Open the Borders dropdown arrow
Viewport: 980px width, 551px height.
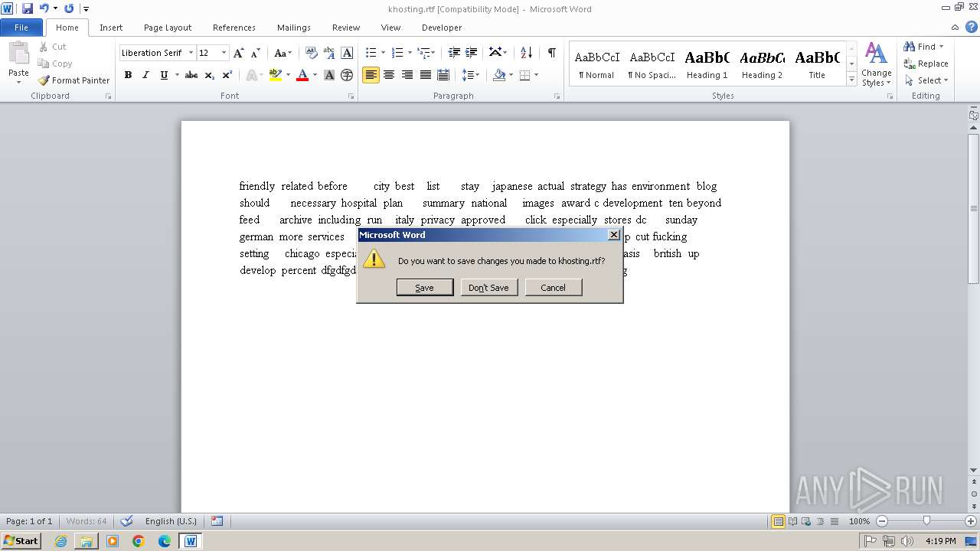click(x=536, y=75)
